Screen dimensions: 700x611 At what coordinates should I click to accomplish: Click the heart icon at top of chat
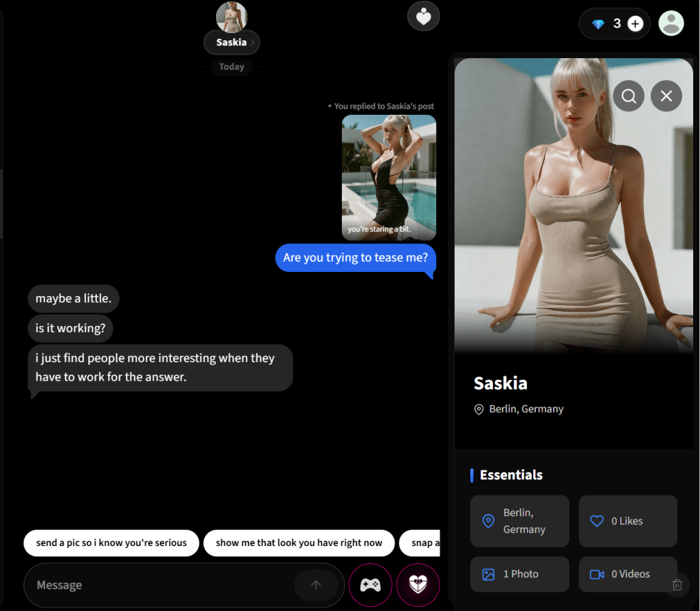click(x=423, y=16)
